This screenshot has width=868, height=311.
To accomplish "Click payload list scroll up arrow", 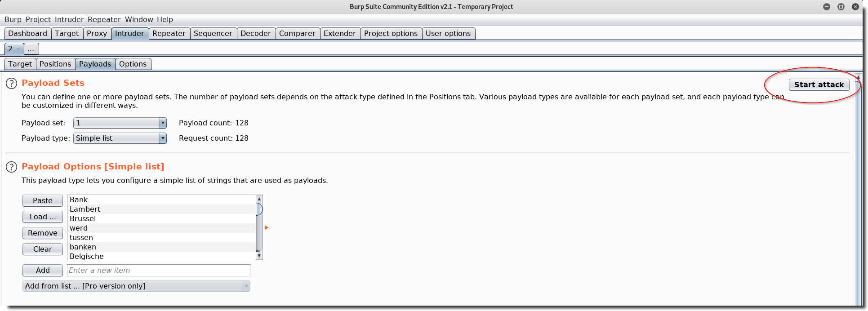I will click(259, 199).
